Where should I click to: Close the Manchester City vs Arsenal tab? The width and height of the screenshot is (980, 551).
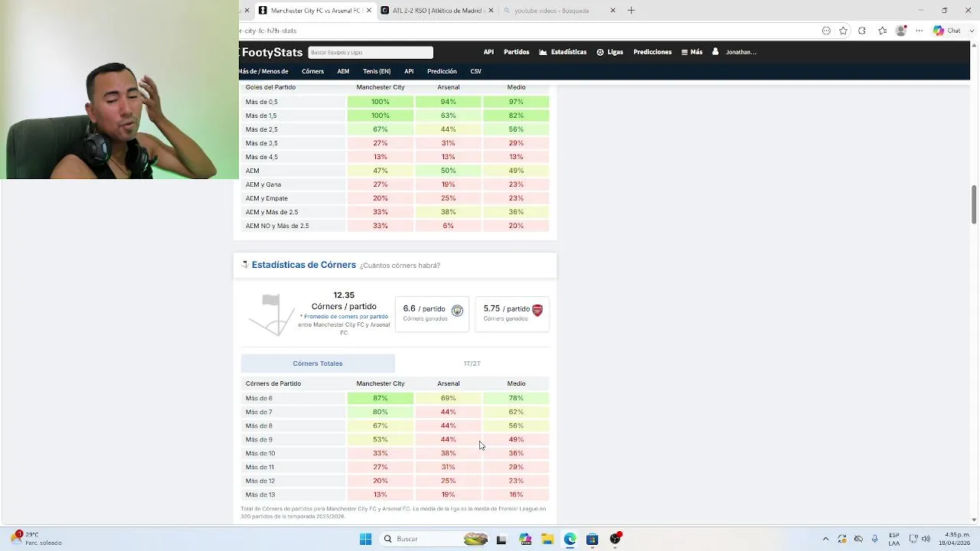click(x=369, y=10)
